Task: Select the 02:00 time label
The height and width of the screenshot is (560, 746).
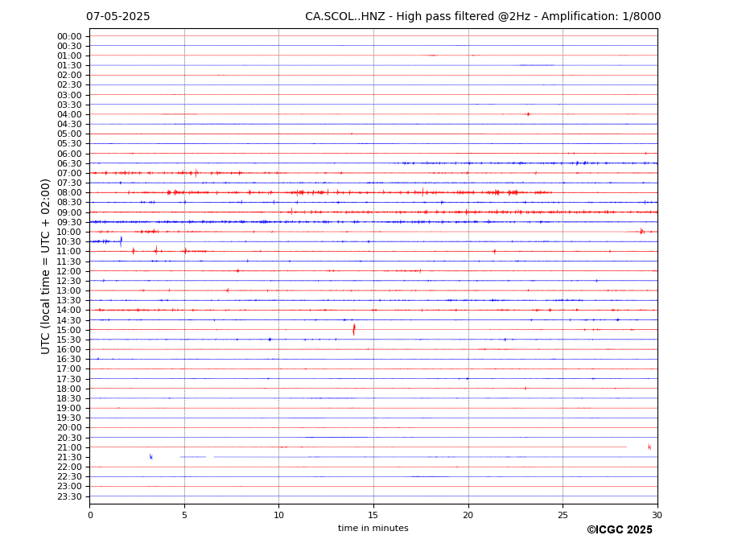Action: click(69, 75)
